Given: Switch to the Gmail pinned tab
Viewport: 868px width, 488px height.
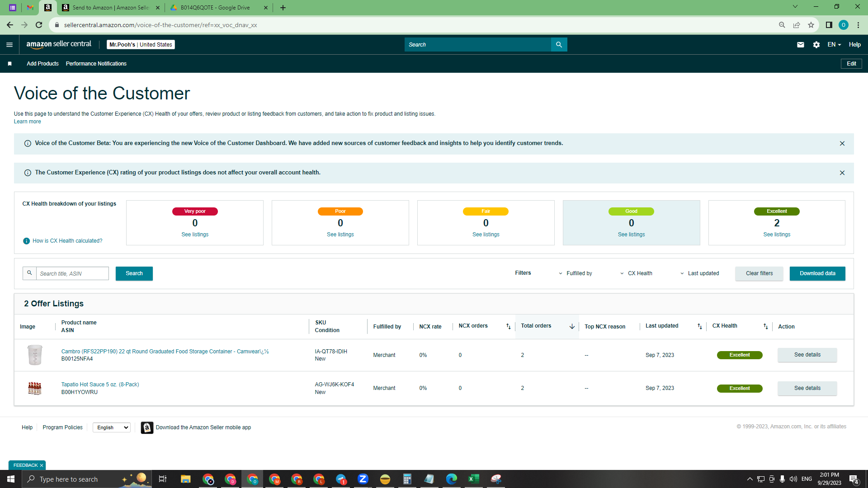Looking at the screenshot, I should (x=30, y=8).
